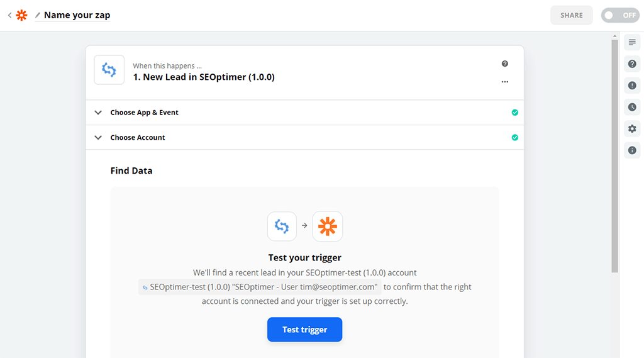The width and height of the screenshot is (644, 358).
Task: Open the help question mark in right sidebar
Action: tap(632, 64)
